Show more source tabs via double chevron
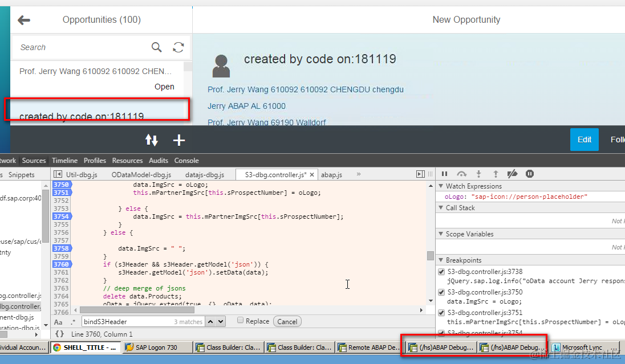This screenshot has width=625, height=364. 358,174
